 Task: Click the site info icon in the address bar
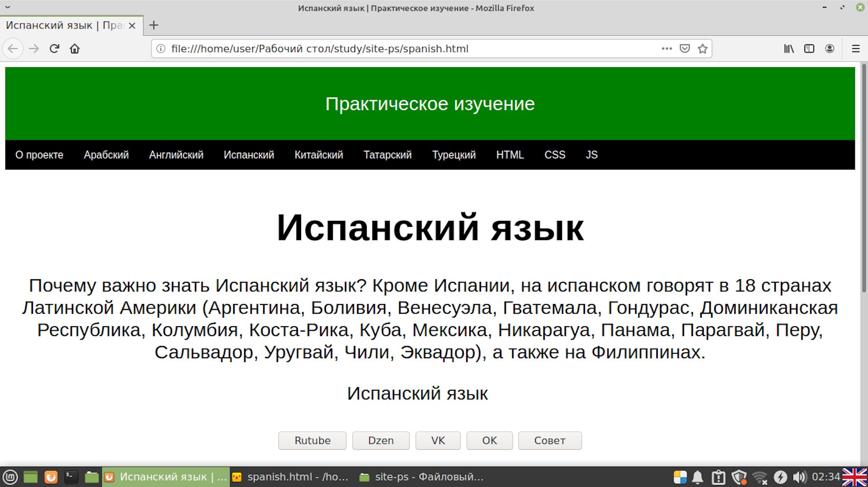[x=160, y=48]
